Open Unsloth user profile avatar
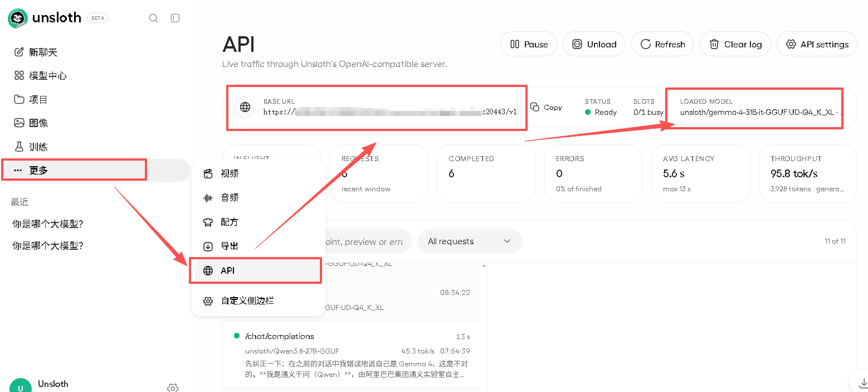The height and width of the screenshot is (392, 868). (21, 386)
